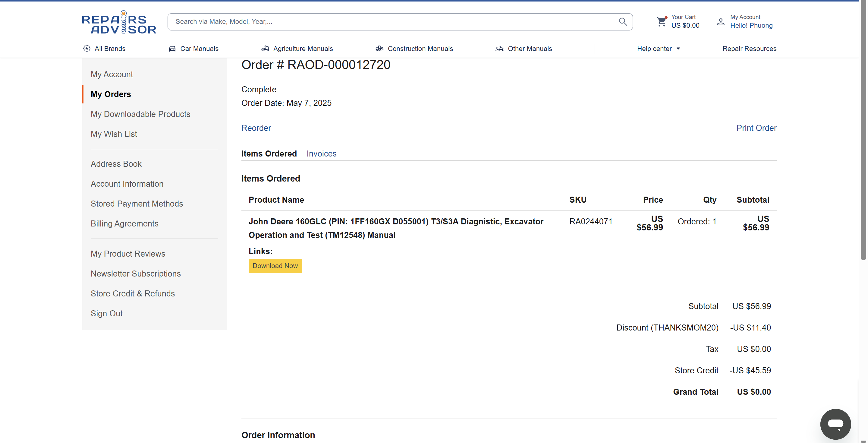This screenshot has width=868, height=443.
Task: Click the order number RAOD-000012720 heading
Action: point(316,65)
